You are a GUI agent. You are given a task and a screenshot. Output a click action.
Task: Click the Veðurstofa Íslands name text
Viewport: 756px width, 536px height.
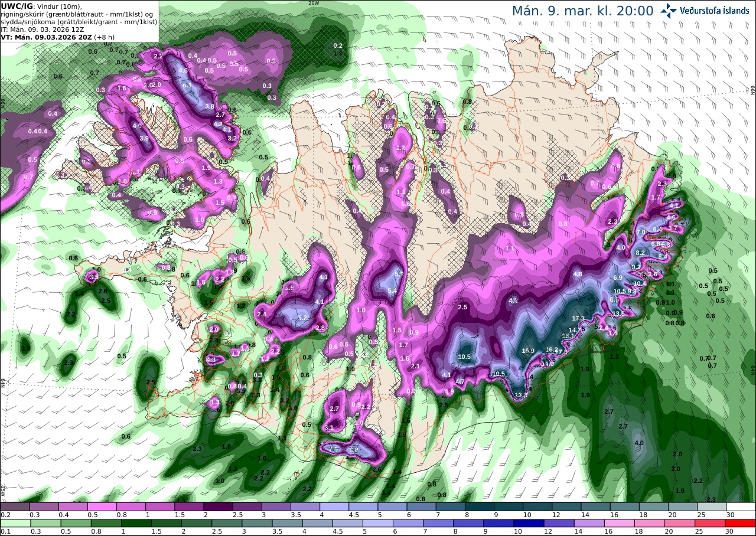point(714,11)
